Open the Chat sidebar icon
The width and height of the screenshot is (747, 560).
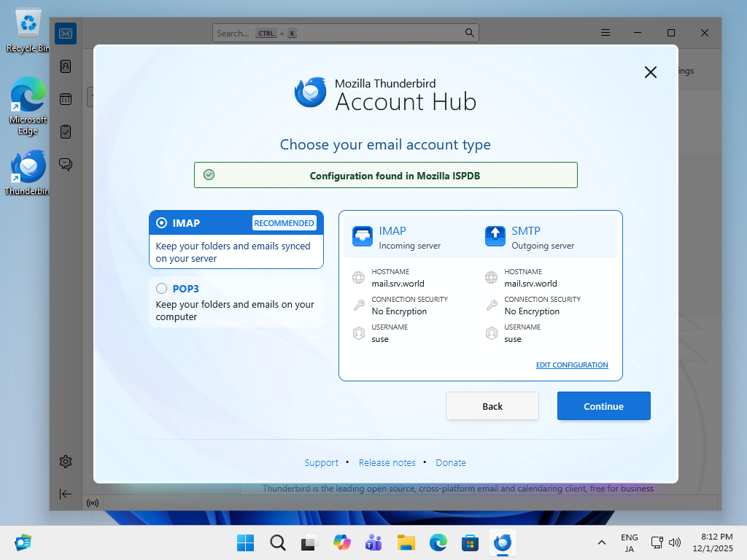click(66, 164)
